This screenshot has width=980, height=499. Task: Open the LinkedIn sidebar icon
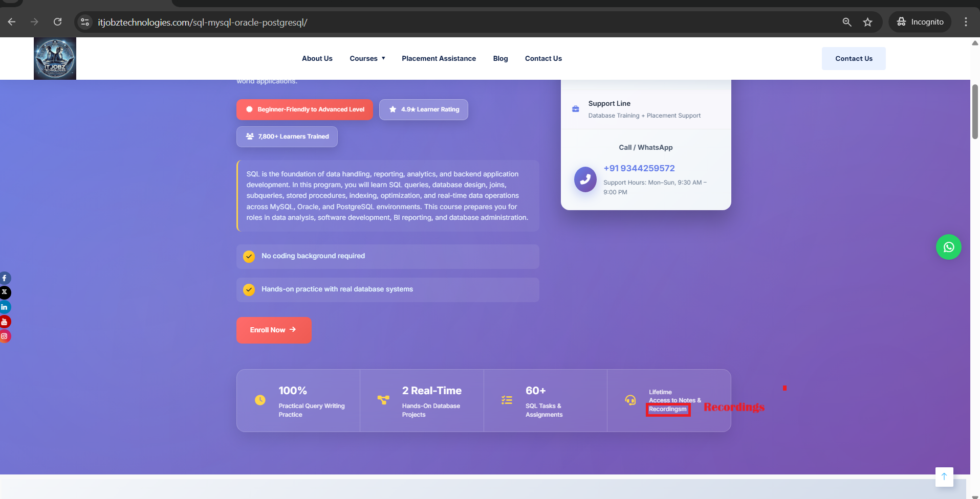pyautogui.click(x=5, y=307)
